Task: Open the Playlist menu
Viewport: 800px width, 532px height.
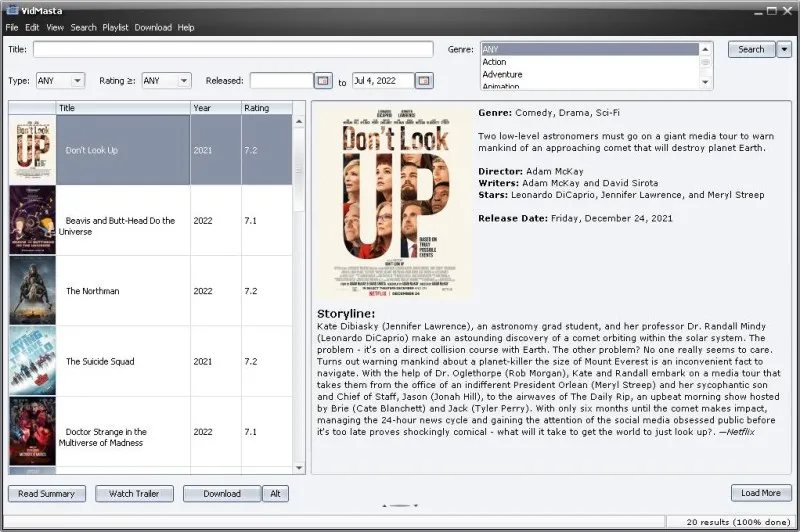Action: [115, 27]
